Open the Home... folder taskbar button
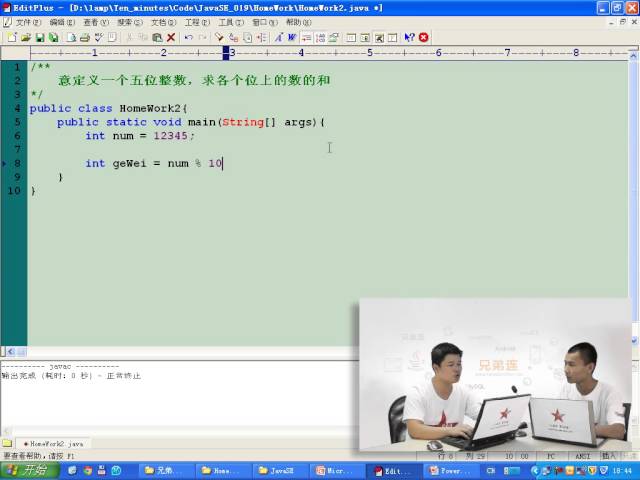This screenshot has width=640, height=480. click(x=223, y=471)
